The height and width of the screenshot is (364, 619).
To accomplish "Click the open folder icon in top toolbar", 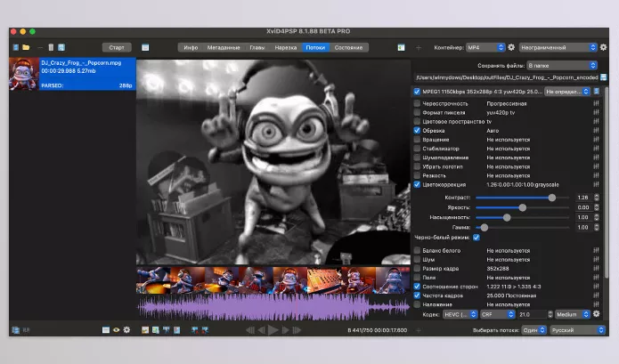I will pos(26,47).
